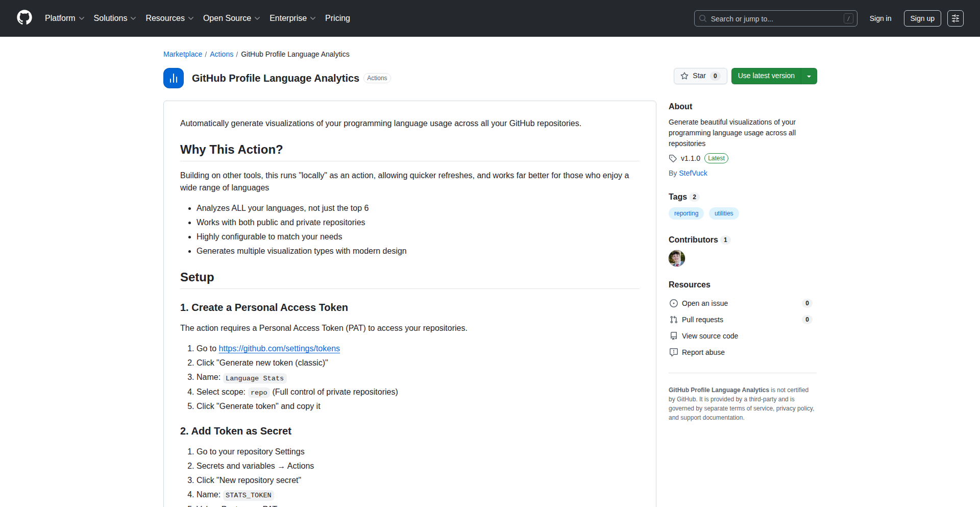Click the Report abuse icon
980x507 pixels.
(x=674, y=352)
